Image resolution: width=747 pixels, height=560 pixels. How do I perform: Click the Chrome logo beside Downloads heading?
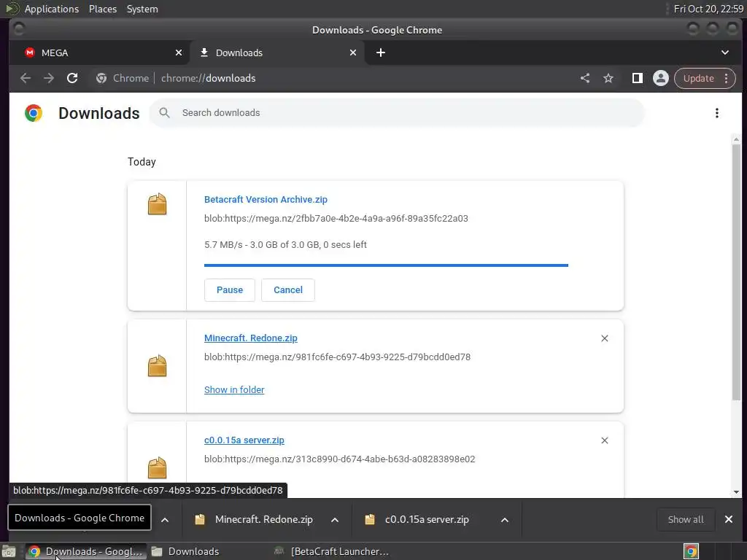(x=34, y=113)
